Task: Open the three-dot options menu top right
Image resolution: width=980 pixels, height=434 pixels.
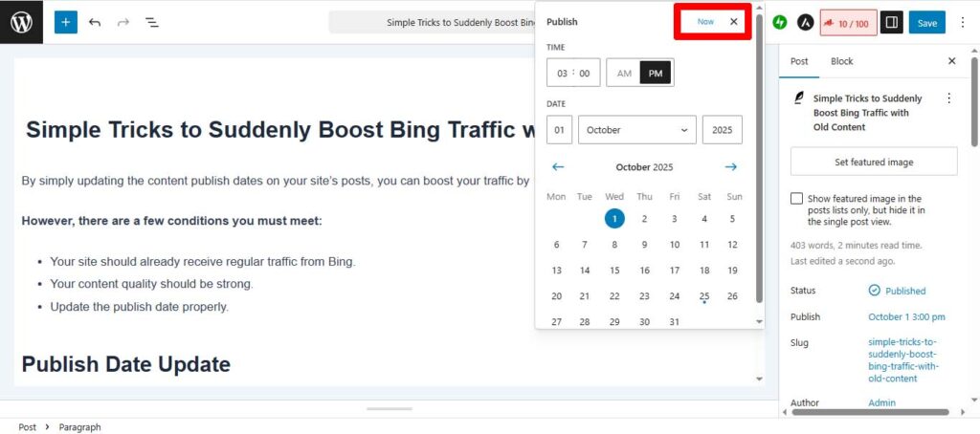Action: coord(965,23)
